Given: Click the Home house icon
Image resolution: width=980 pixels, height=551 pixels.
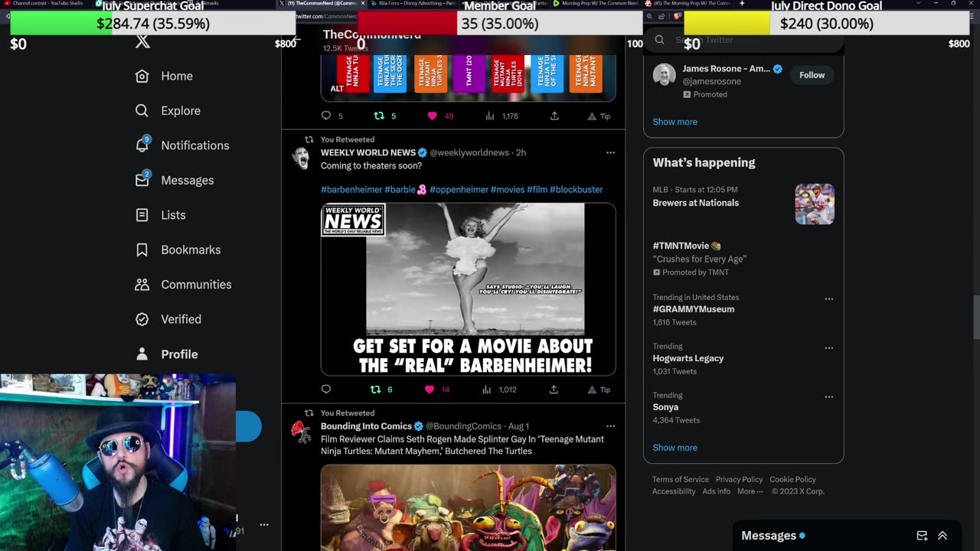Looking at the screenshot, I should (x=142, y=76).
